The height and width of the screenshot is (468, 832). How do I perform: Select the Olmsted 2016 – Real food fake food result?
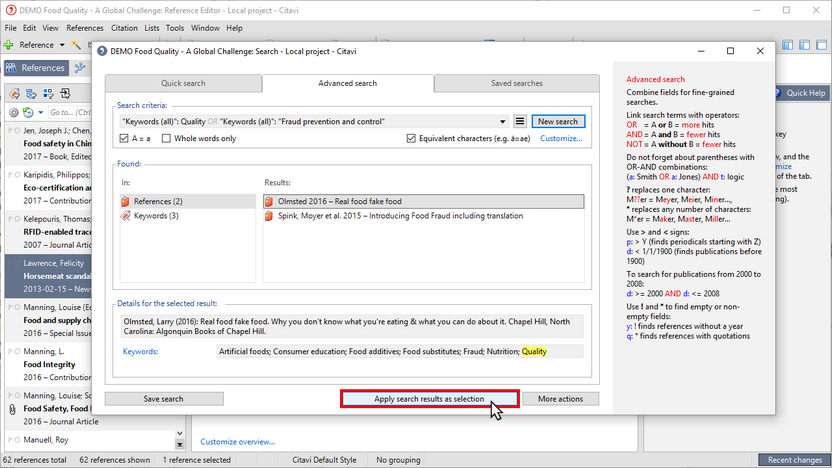[x=424, y=202]
